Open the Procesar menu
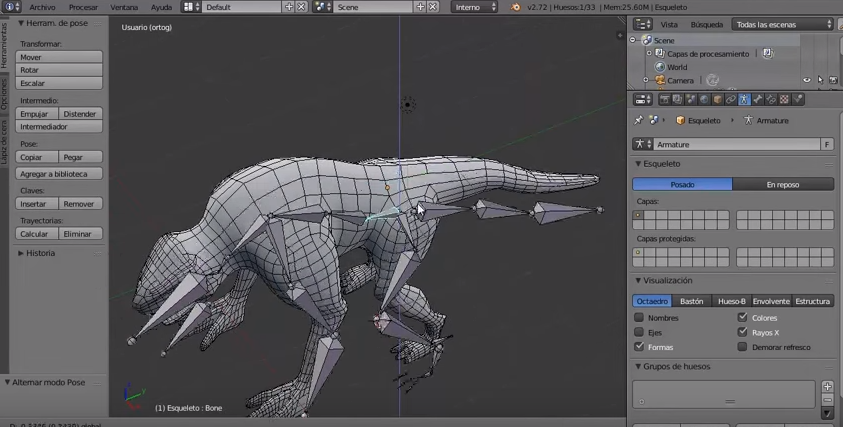 point(83,7)
